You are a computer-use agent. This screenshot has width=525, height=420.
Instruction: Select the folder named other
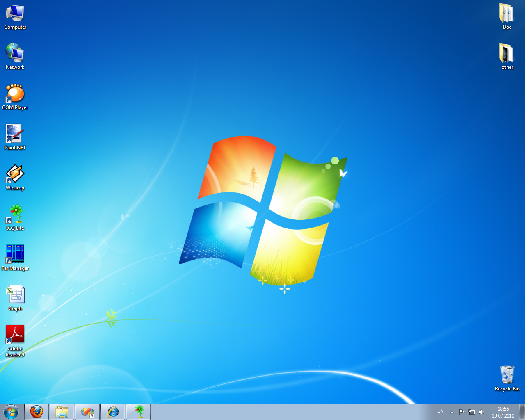[507, 57]
